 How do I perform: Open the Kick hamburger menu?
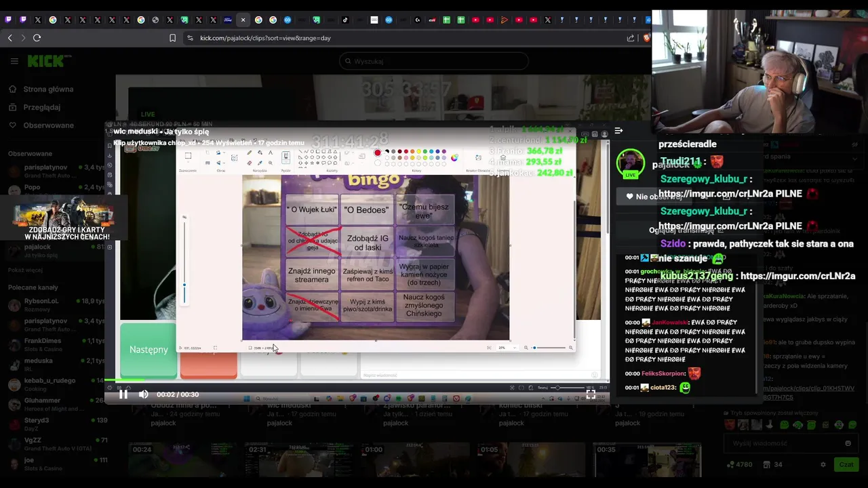[14, 61]
